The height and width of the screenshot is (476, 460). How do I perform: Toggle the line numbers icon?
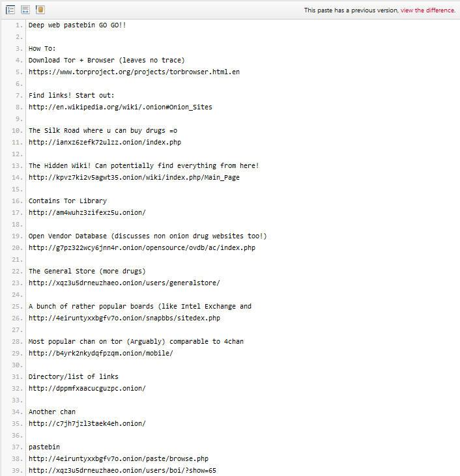pos(10,10)
